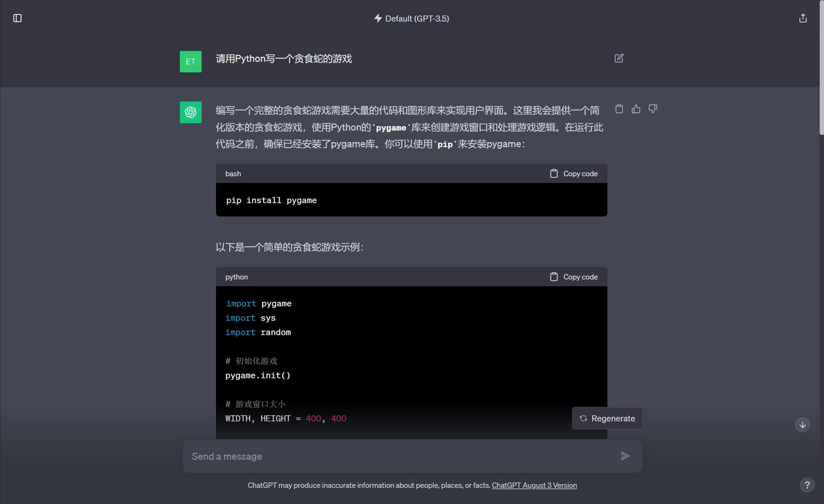
Task: Click the ChatGPT logo avatar
Action: (191, 112)
